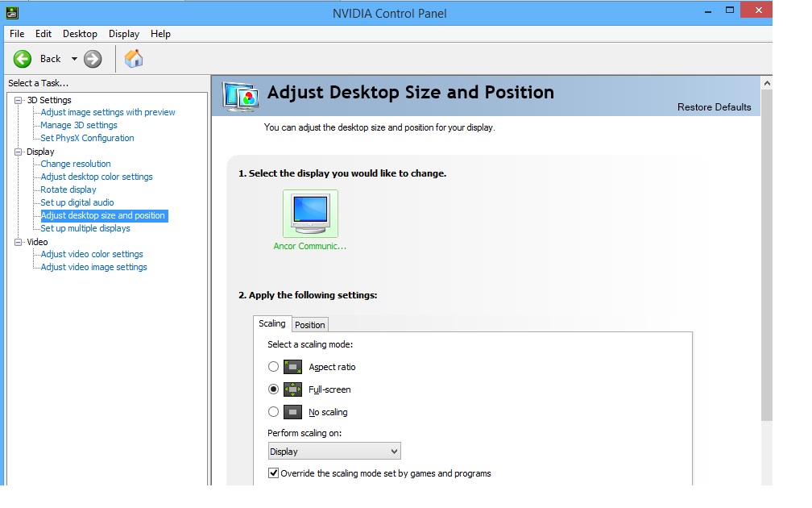Open Adjust desktop color settings task
The width and height of the screenshot is (812, 508).
pyautogui.click(x=97, y=177)
